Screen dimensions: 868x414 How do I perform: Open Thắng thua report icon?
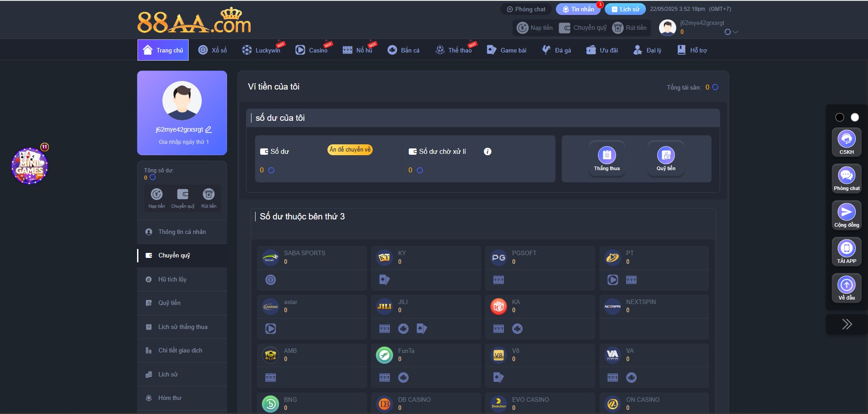(x=607, y=159)
